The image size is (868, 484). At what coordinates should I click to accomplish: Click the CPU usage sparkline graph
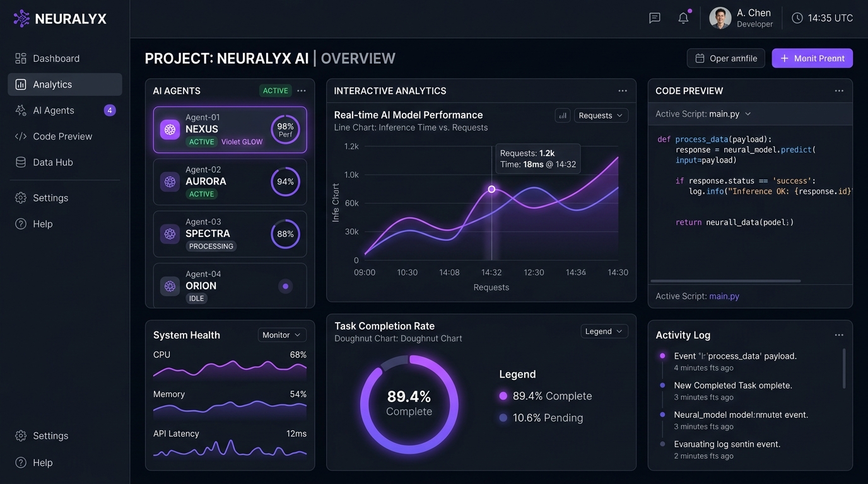tap(230, 370)
